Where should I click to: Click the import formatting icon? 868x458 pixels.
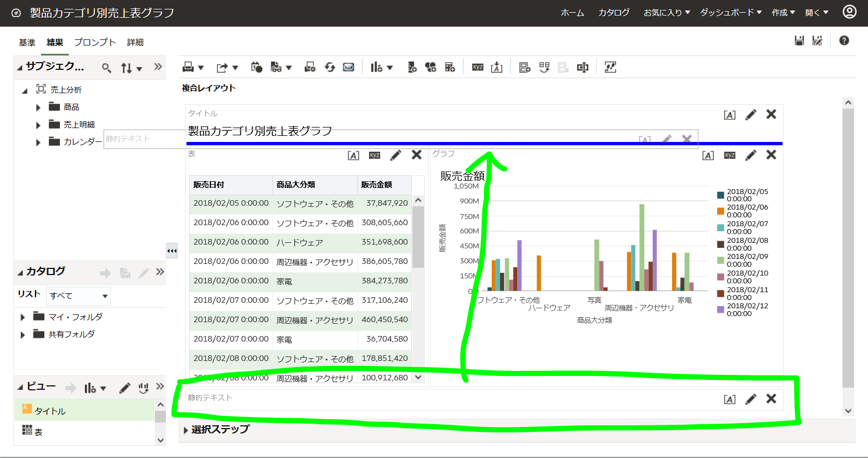click(x=497, y=67)
